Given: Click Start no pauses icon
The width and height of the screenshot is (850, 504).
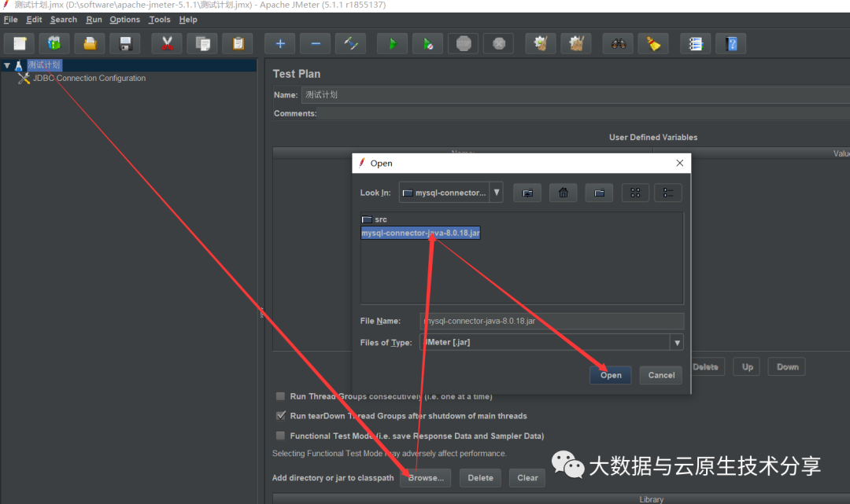Looking at the screenshot, I should [x=427, y=44].
